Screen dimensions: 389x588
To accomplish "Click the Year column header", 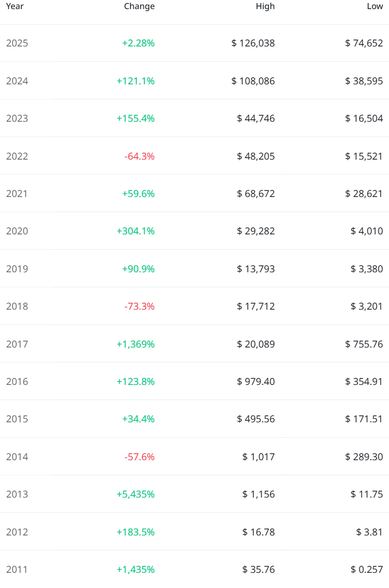I will point(15,7).
